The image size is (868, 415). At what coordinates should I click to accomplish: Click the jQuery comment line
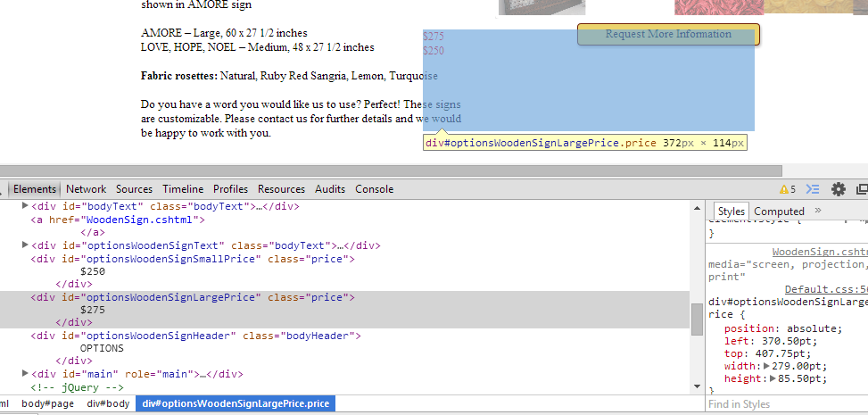point(77,387)
